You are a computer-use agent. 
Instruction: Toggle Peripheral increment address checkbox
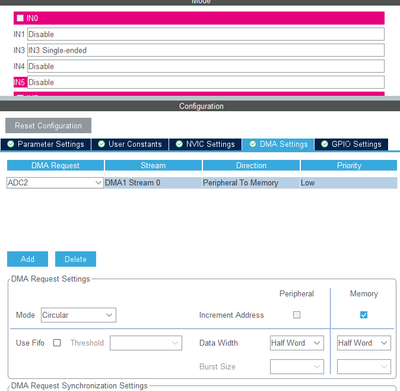click(297, 315)
